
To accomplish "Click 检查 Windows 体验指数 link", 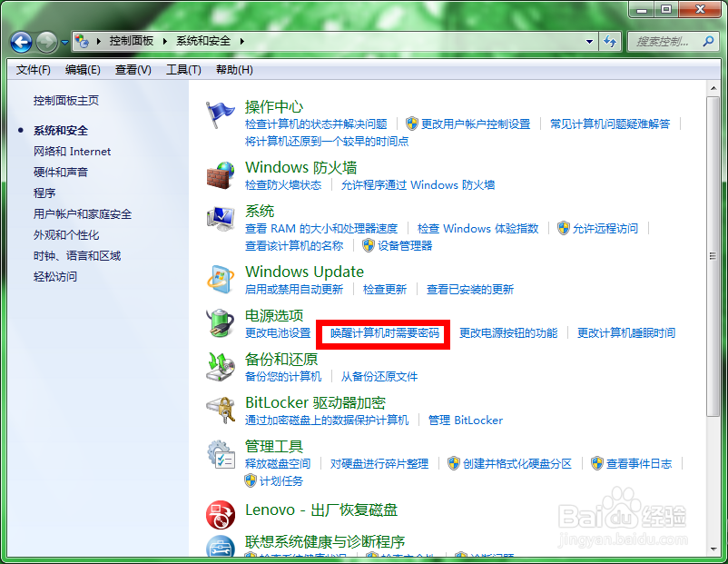I will click(477, 228).
